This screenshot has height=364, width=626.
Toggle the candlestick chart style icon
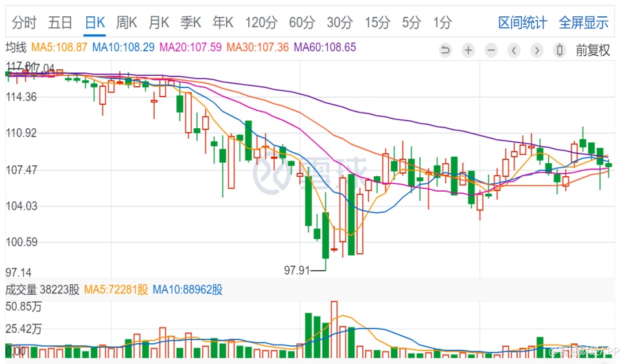560,51
